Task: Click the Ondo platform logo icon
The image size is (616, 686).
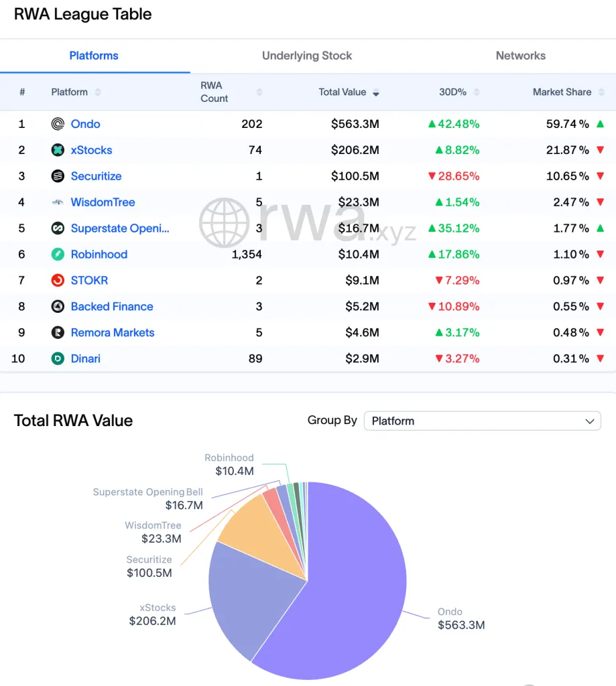Action: pyautogui.click(x=58, y=124)
